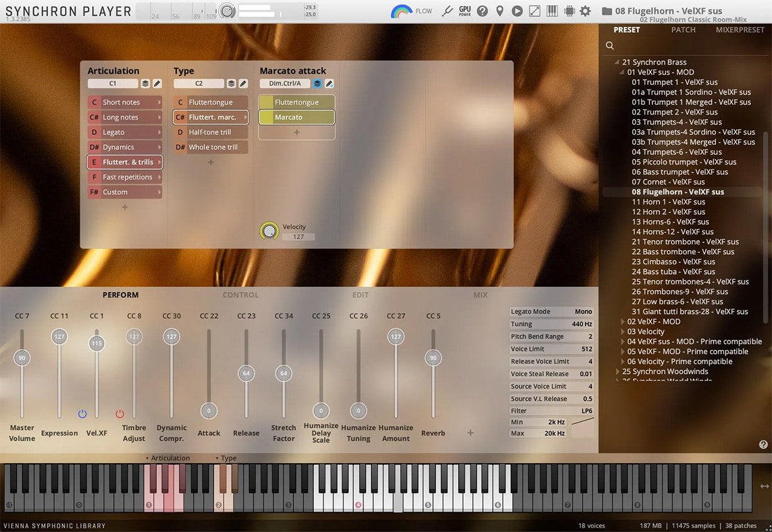Image resolution: width=772 pixels, height=532 pixels.
Task: Click the Type pencil edit icon
Action: click(243, 84)
